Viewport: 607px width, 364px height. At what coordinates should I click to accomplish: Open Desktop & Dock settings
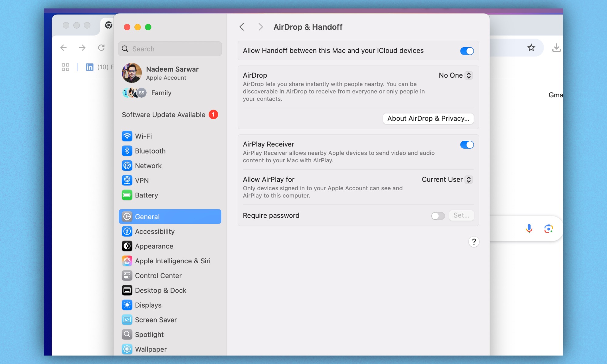(161, 290)
